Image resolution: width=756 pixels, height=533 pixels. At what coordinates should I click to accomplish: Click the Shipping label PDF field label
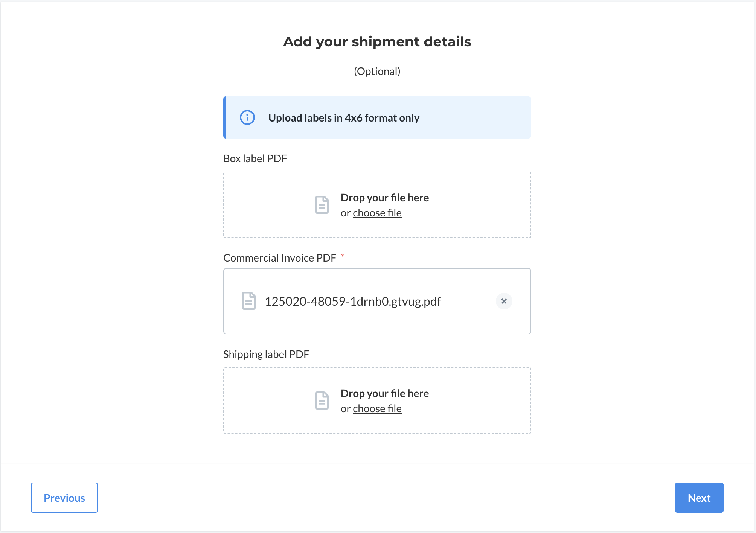coord(266,354)
